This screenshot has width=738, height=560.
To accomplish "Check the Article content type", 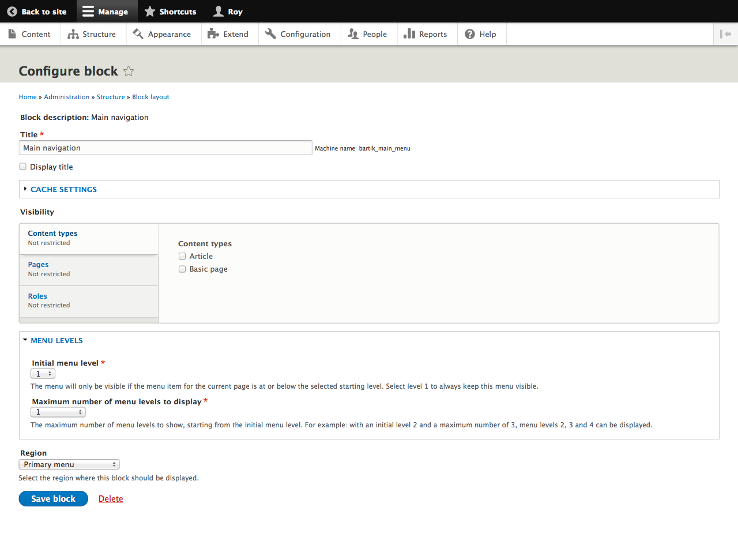I will (x=182, y=256).
